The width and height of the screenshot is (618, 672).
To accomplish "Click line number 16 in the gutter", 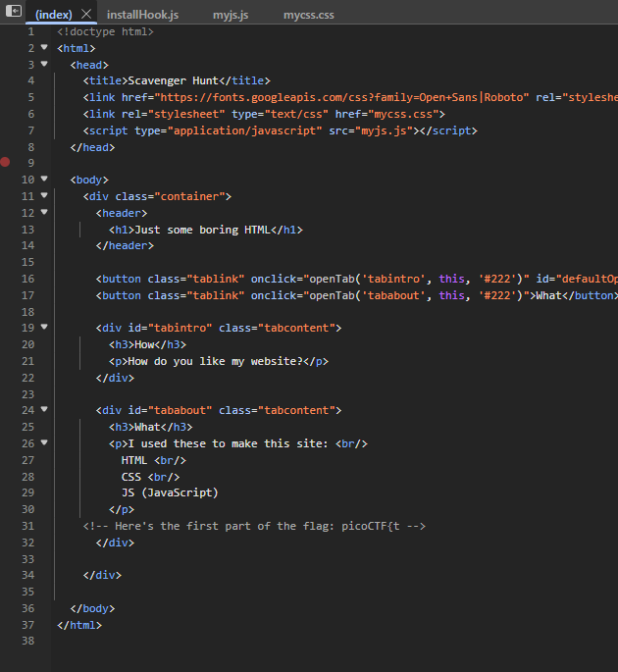I will click(27, 279).
